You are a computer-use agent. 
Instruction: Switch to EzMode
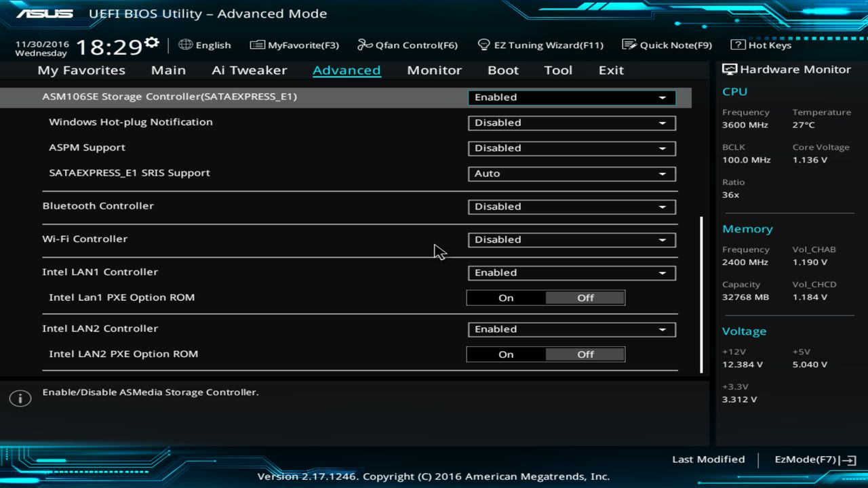(x=803, y=459)
